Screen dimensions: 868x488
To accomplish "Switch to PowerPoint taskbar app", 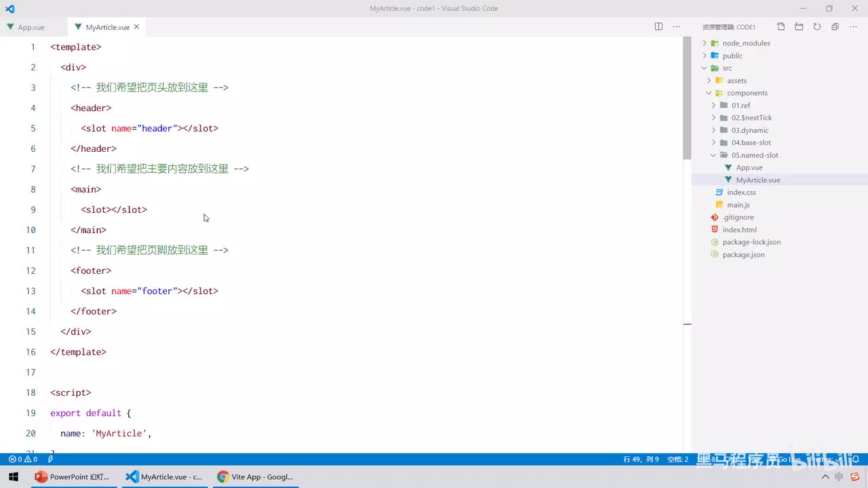I will tap(72, 476).
